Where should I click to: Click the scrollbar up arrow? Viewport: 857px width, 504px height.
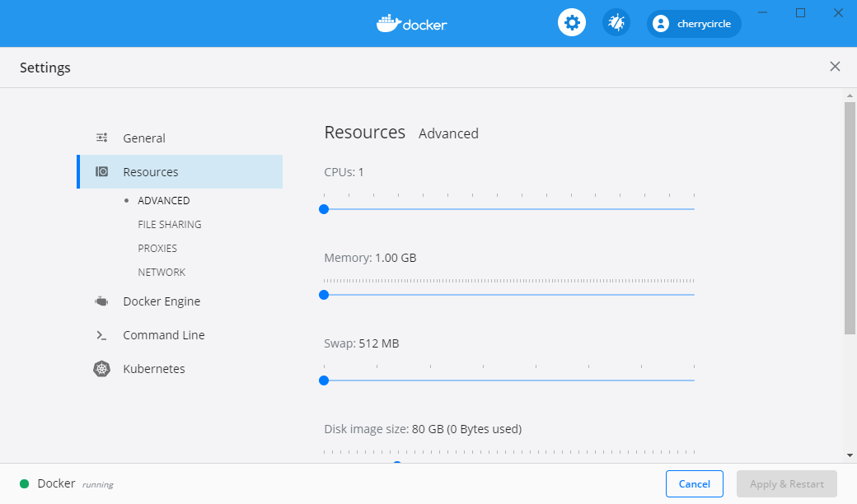pyautogui.click(x=850, y=96)
